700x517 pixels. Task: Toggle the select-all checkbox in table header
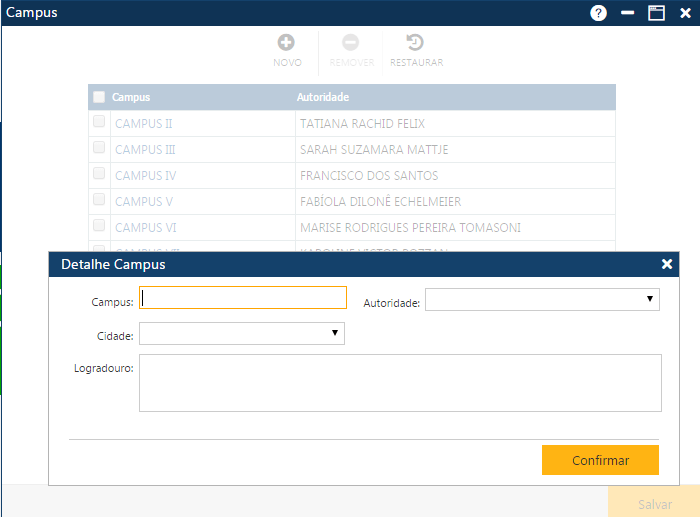[x=99, y=97]
